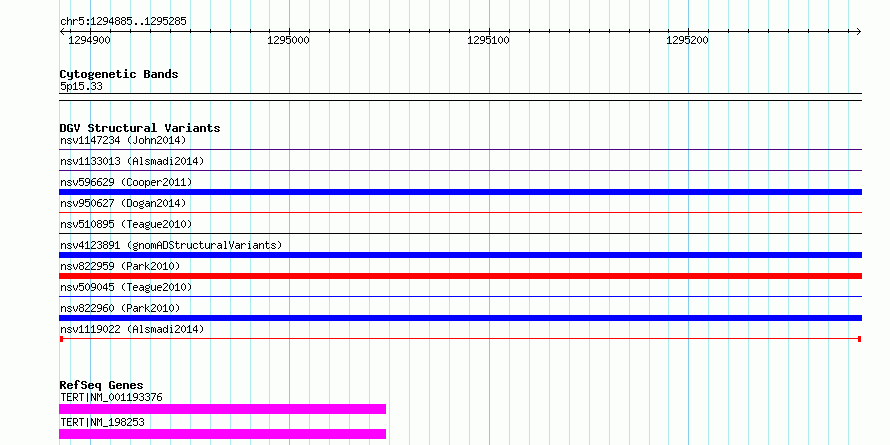Click ruler coordinate label 1295200
The width and height of the screenshot is (890, 445).
[687, 40]
